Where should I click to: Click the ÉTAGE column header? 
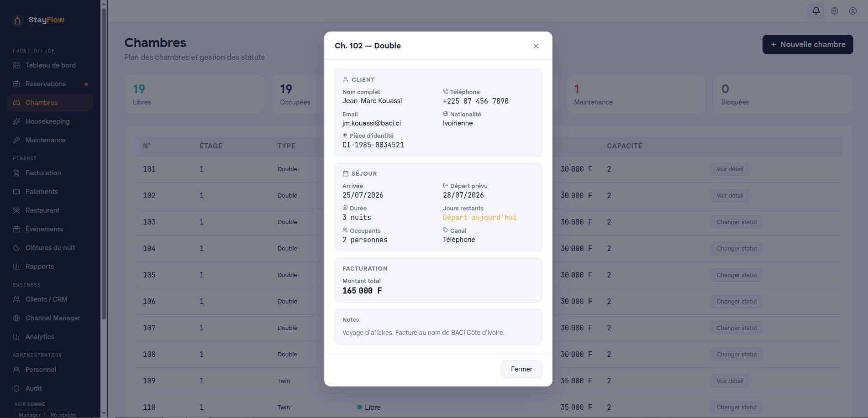coord(211,146)
